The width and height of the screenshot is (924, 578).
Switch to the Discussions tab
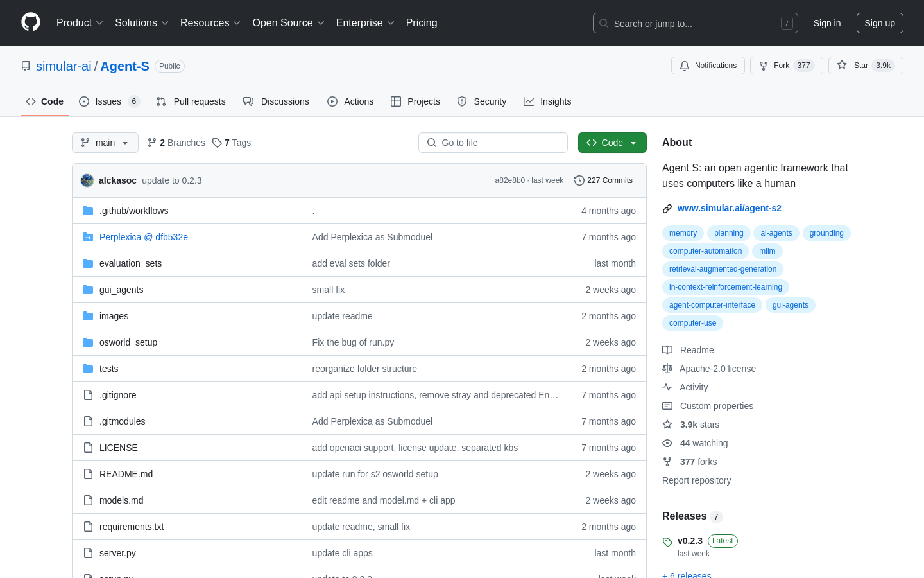click(276, 101)
